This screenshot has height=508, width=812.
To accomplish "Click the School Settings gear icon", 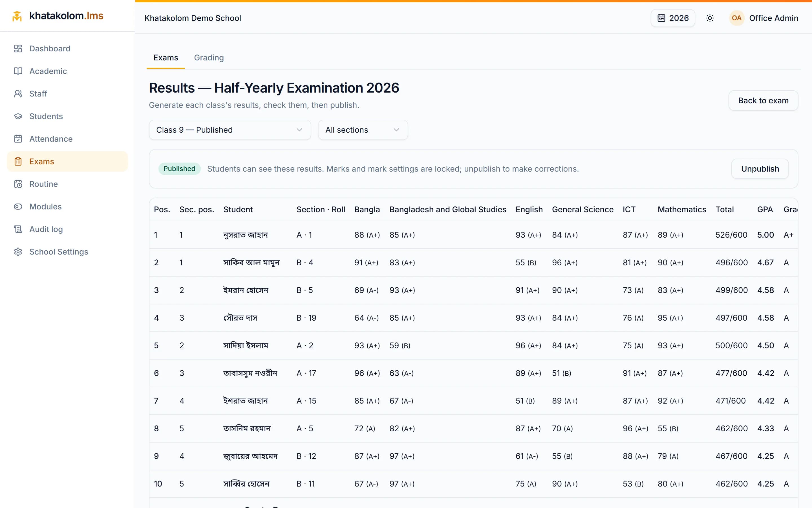I will click(x=18, y=252).
